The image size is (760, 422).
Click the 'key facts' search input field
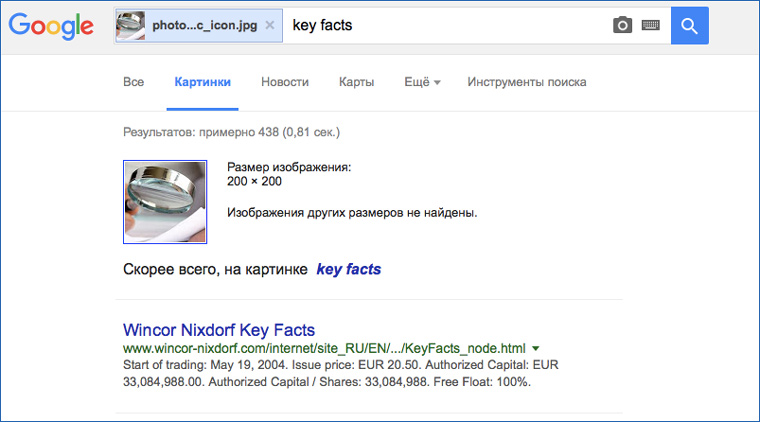tap(446, 25)
